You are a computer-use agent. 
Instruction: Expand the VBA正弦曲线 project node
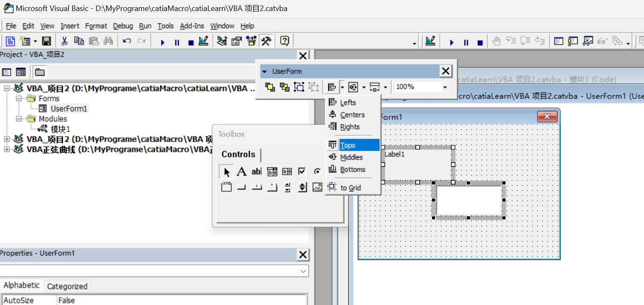[6, 149]
